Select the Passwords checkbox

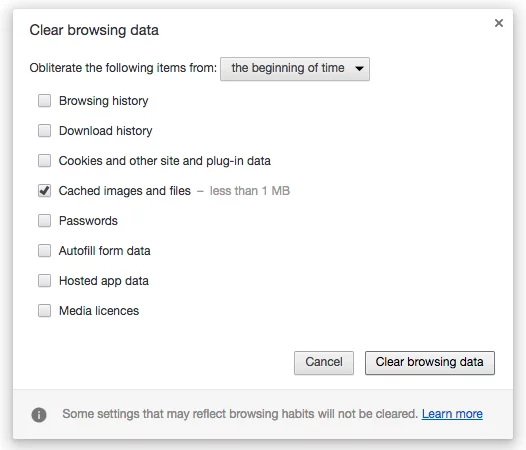[x=44, y=221]
